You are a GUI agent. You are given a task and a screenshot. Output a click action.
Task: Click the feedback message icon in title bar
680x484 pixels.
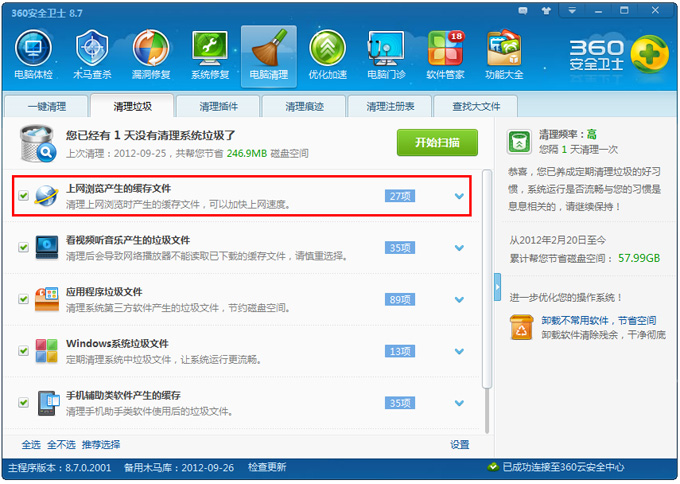(523, 11)
